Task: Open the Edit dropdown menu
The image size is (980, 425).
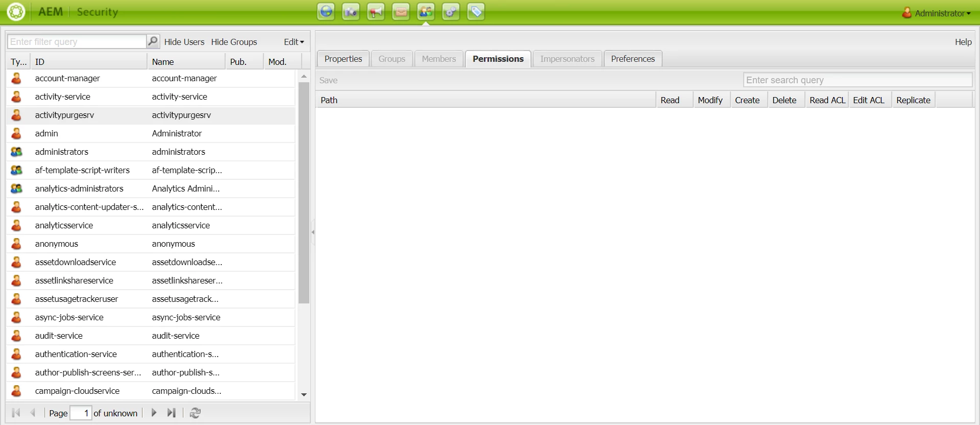Action: tap(293, 42)
